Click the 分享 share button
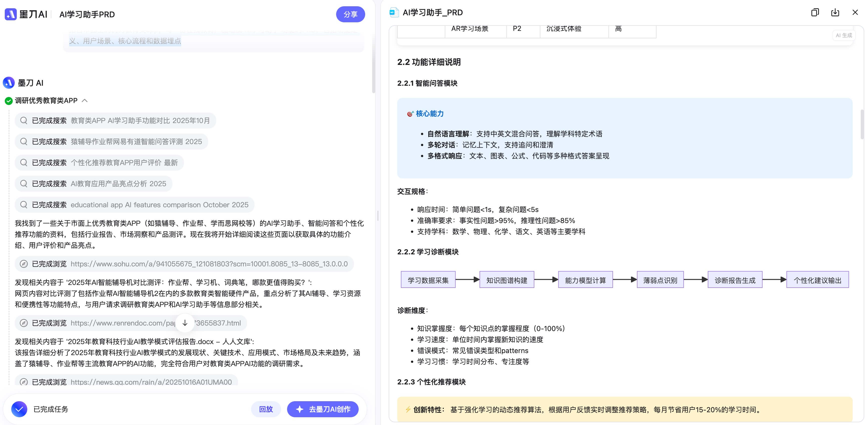 tap(350, 14)
